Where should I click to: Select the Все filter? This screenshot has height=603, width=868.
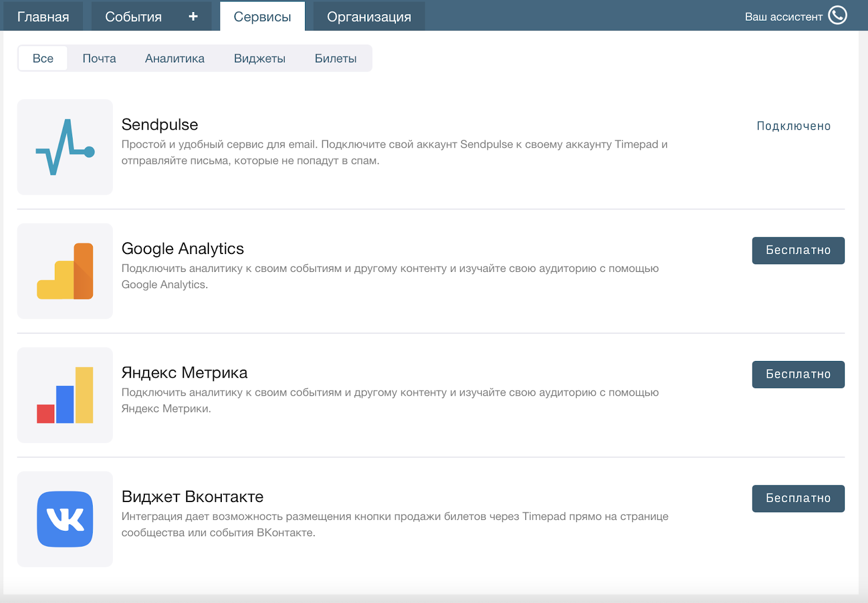click(x=43, y=58)
